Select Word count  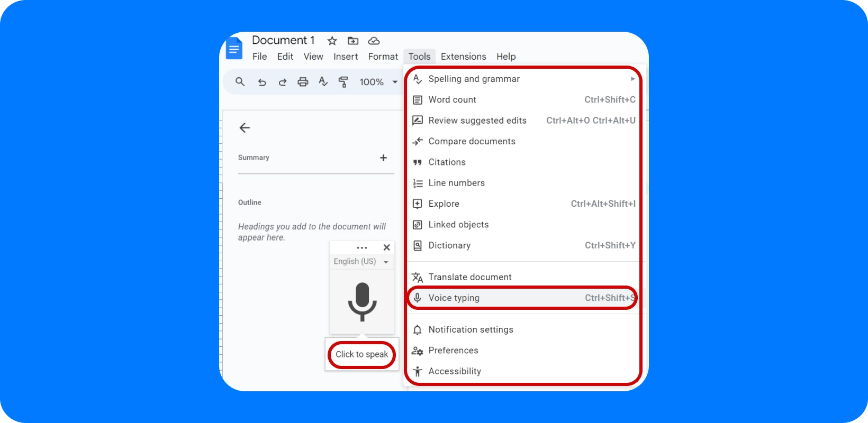pyautogui.click(x=524, y=99)
